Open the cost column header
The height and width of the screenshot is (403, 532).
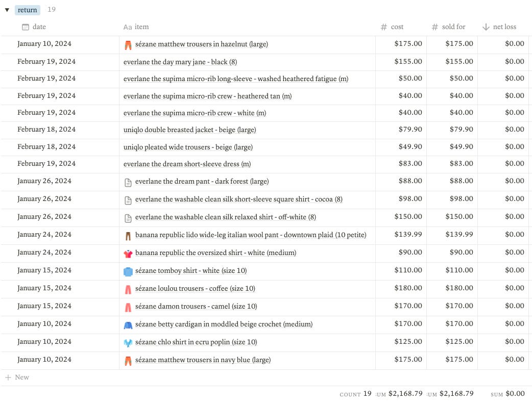tap(392, 27)
